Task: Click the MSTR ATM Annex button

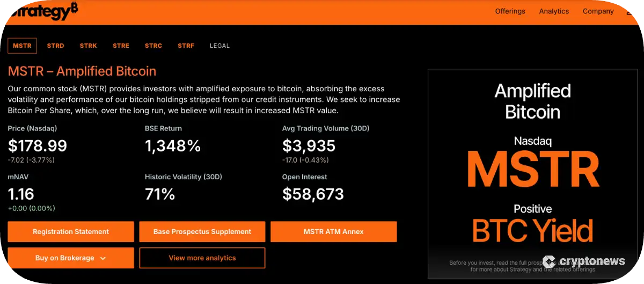Action: (x=333, y=232)
